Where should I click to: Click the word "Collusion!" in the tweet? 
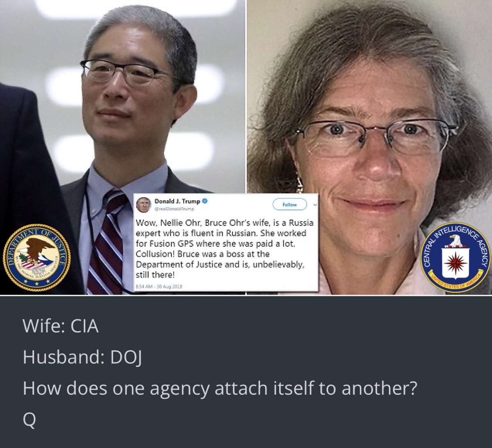tap(156, 254)
